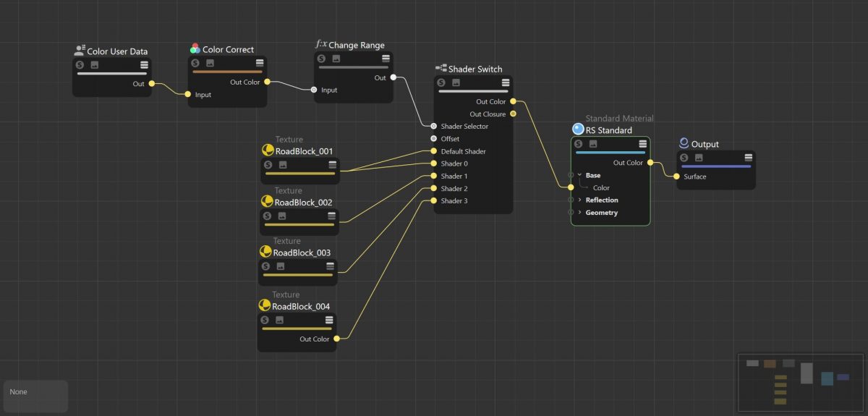Toggle the S solo icon on RoadBlock_003
The width and height of the screenshot is (868, 416).
pyautogui.click(x=265, y=266)
